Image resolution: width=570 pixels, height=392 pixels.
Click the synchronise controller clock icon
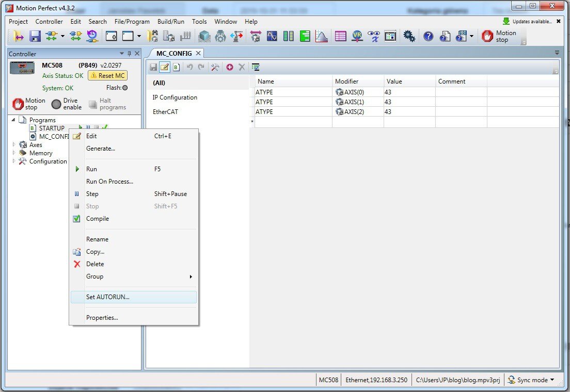click(92, 36)
